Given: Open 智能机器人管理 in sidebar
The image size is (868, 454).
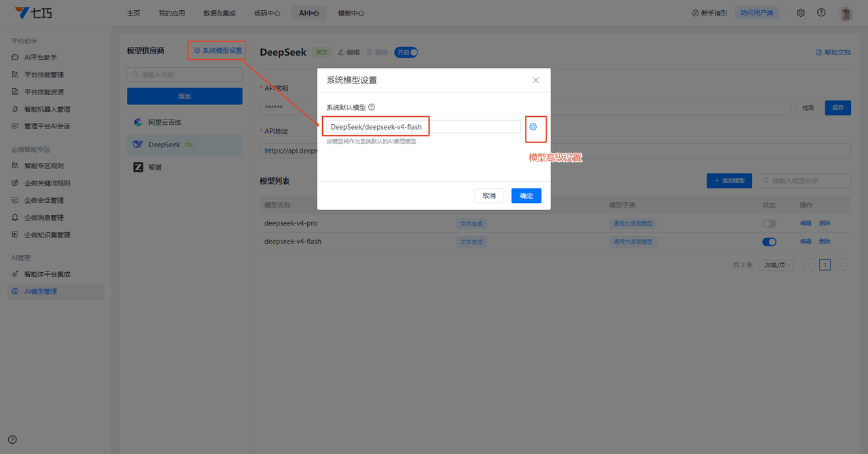Looking at the screenshot, I should 56,109.
